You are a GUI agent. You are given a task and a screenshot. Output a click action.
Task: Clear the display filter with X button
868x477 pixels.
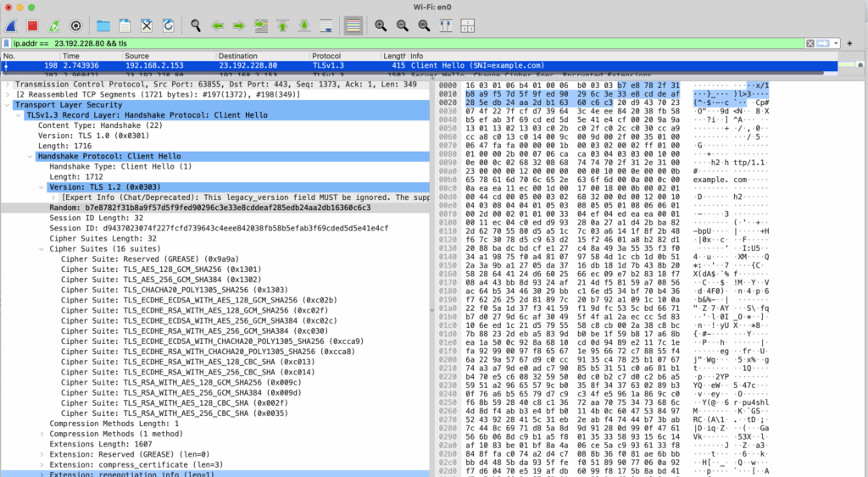point(810,43)
